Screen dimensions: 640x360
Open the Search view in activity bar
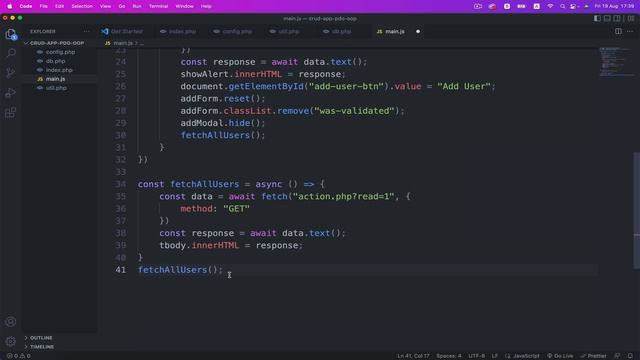[x=11, y=53]
